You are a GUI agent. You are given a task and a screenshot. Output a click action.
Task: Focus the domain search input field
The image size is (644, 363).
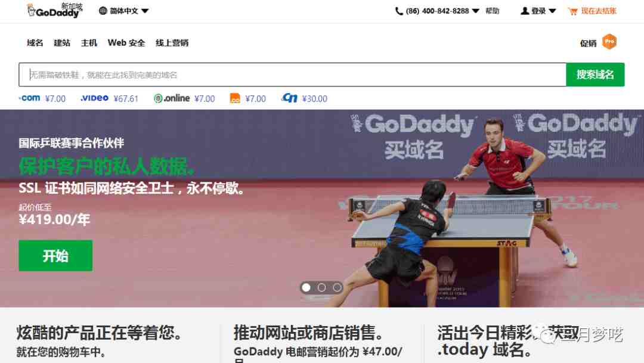[292, 75]
